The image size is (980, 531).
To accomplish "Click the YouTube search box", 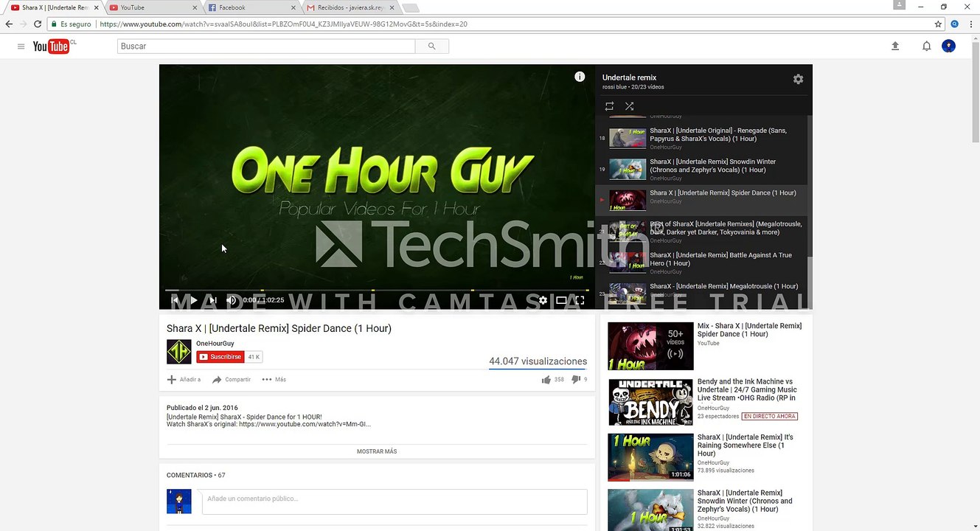I will [266, 46].
